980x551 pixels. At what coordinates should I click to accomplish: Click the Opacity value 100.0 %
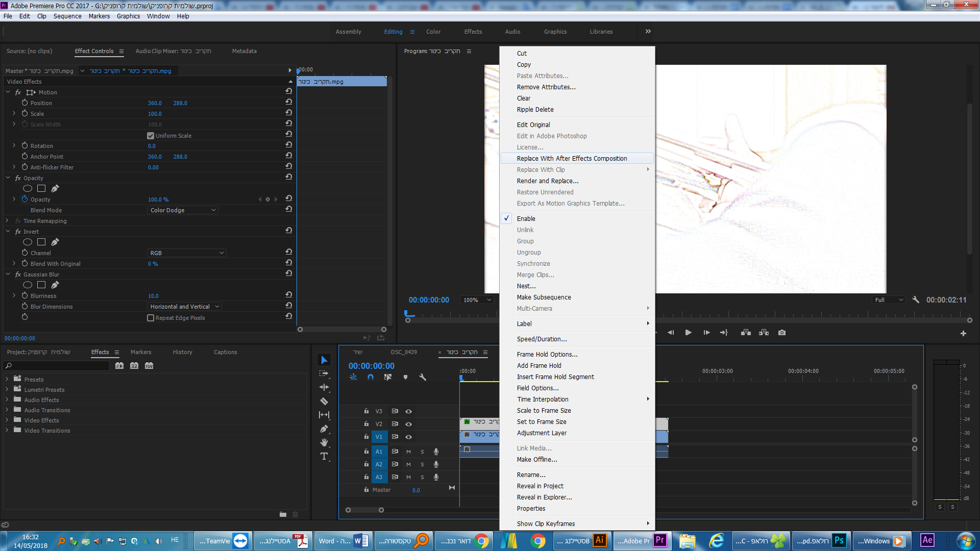tap(158, 199)
